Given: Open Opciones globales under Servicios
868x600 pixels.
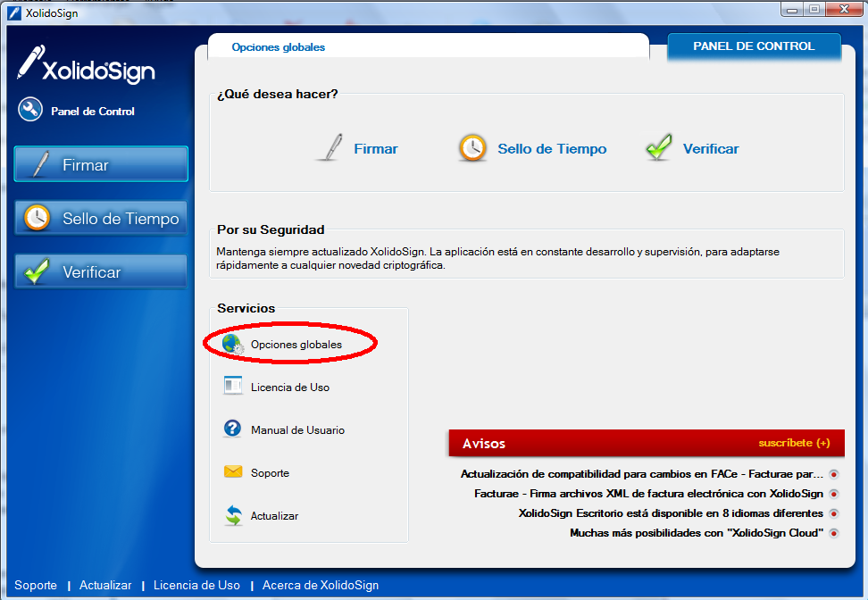Looking at the screenshot, I should click(x=296, y=345).
